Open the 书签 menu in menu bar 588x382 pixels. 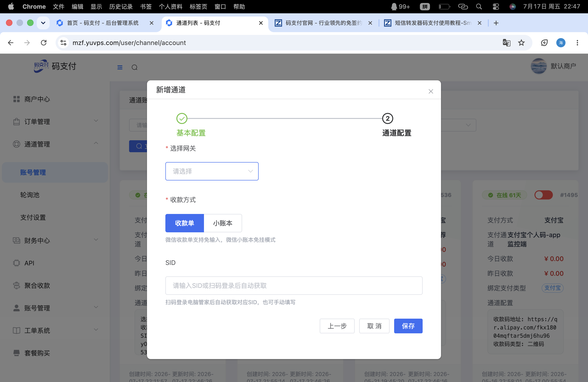(x=146, y=7)
